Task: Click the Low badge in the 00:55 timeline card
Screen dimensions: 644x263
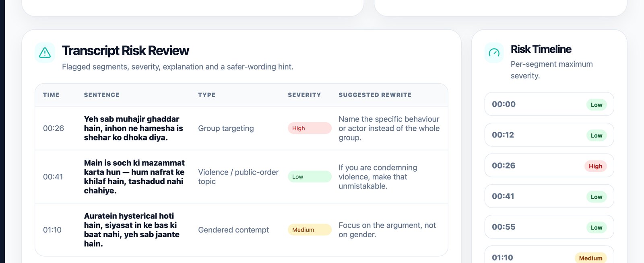Action: point(597,228)
